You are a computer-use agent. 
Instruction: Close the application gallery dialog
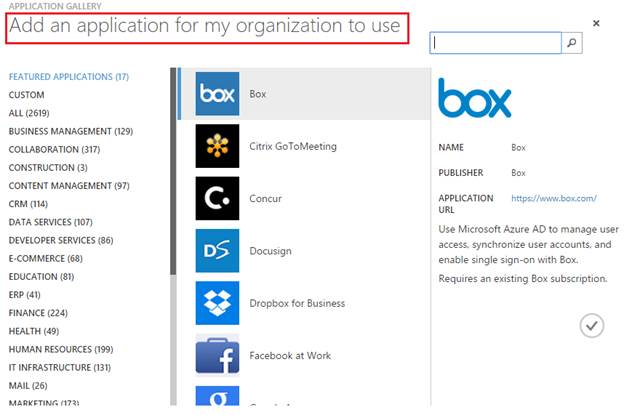596,23
